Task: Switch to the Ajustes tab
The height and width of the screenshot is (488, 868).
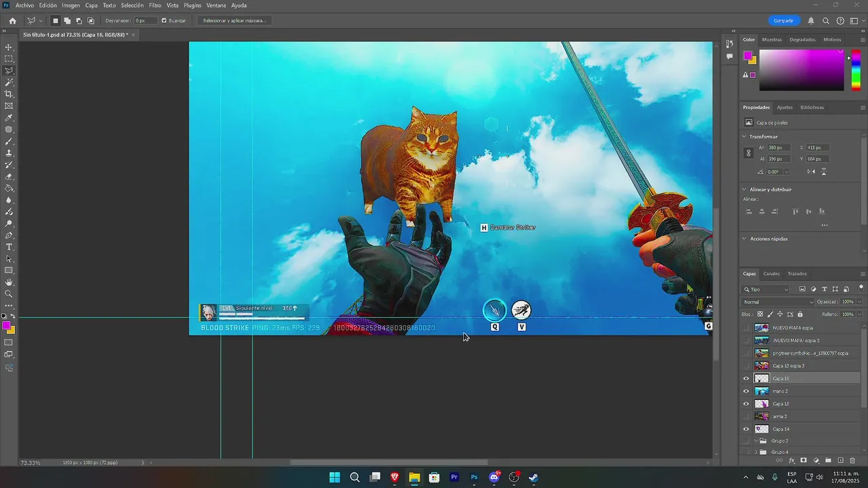Action: (785, 107)
